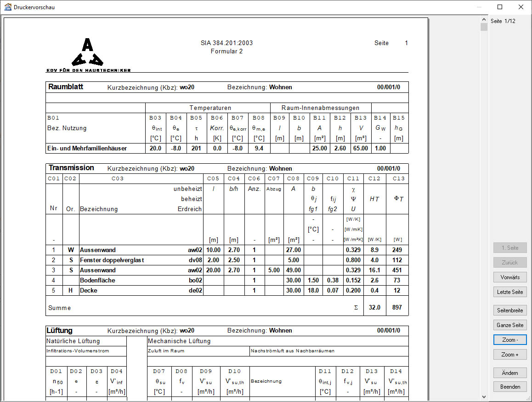Screen dimensions: 532x402
Task: Click the 5.00 Abzug value in row 3
Action: [274, 270]
